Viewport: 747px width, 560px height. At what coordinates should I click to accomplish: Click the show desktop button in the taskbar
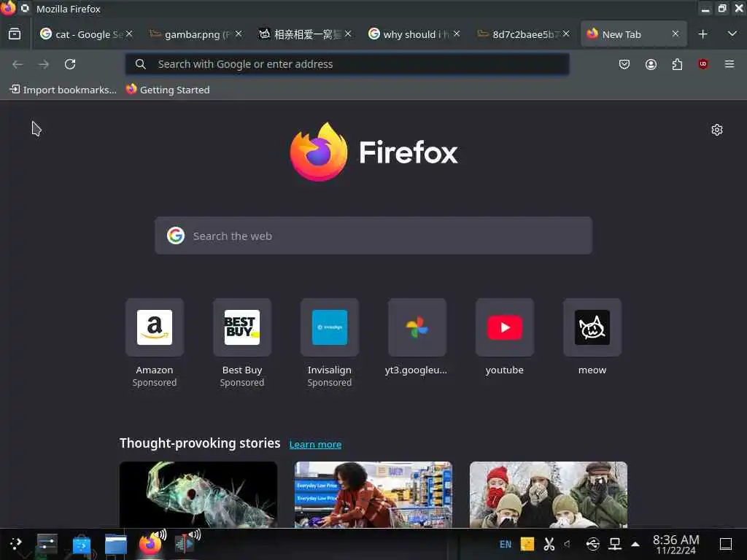coord(726,544)
